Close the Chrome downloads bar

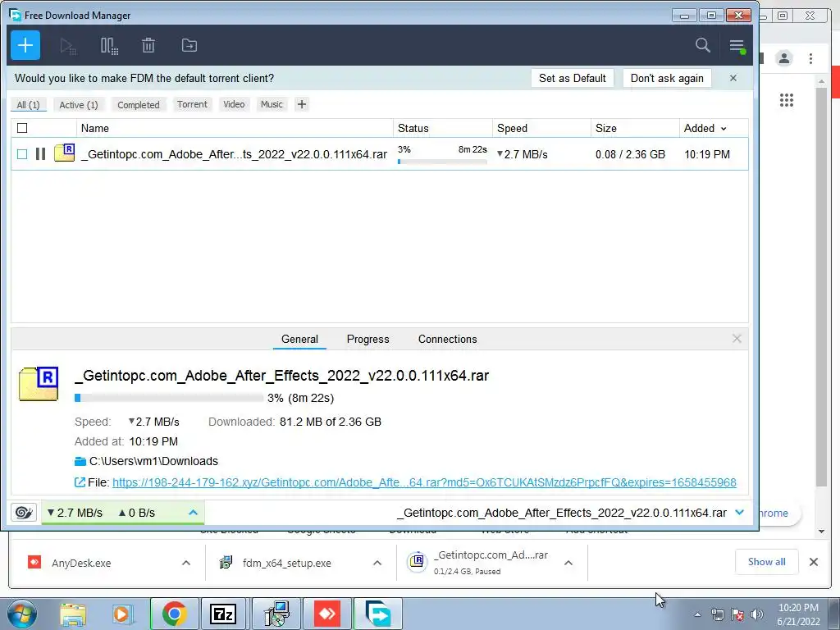coord(814,562)
